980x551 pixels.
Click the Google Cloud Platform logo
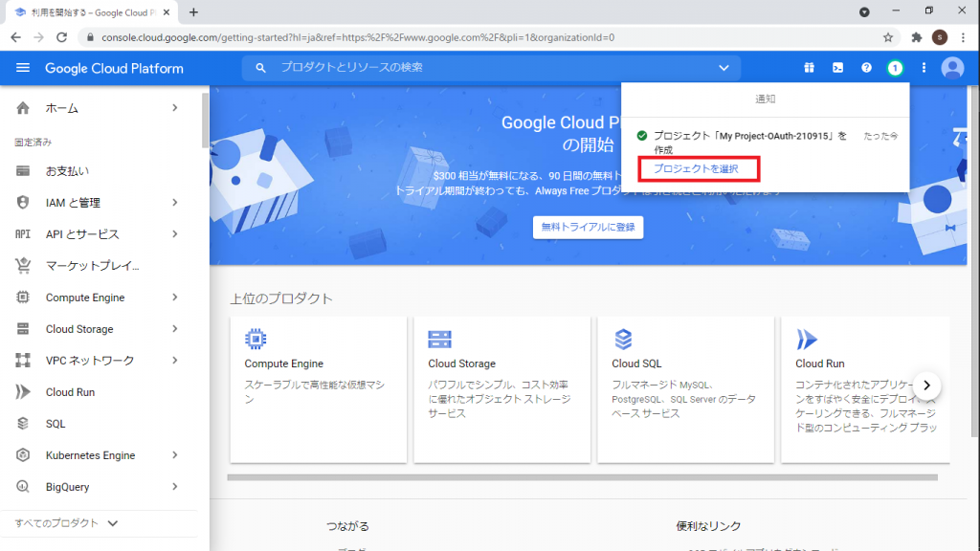coord(118,68)
